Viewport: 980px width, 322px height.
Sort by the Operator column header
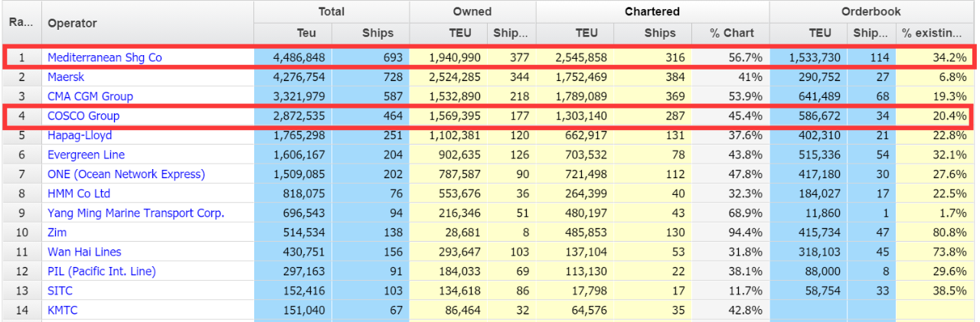coord(148,23)
